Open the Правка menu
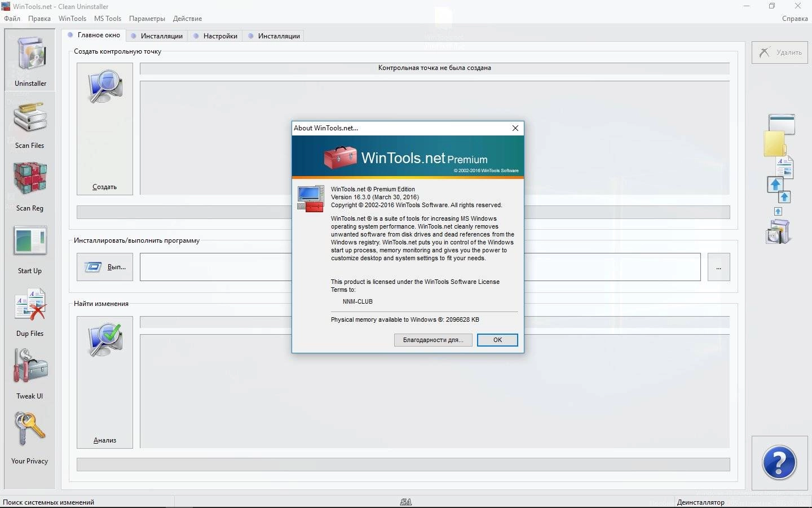 39,19
